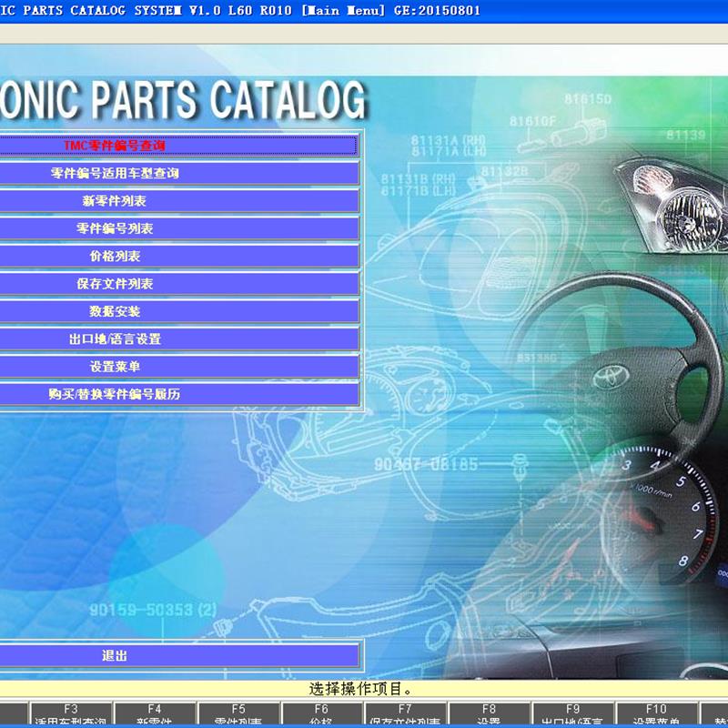Click the F6 price function button

[322, 713]
